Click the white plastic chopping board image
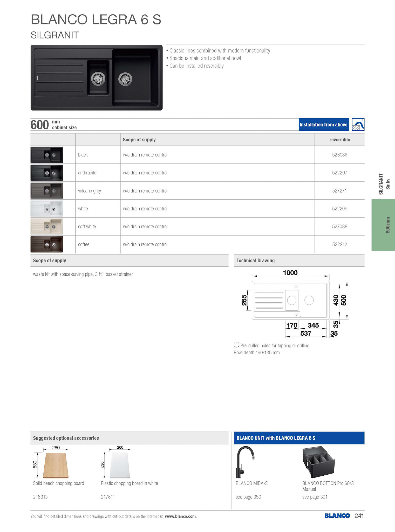Screen dimensions: 395x532 pos(120,465)
